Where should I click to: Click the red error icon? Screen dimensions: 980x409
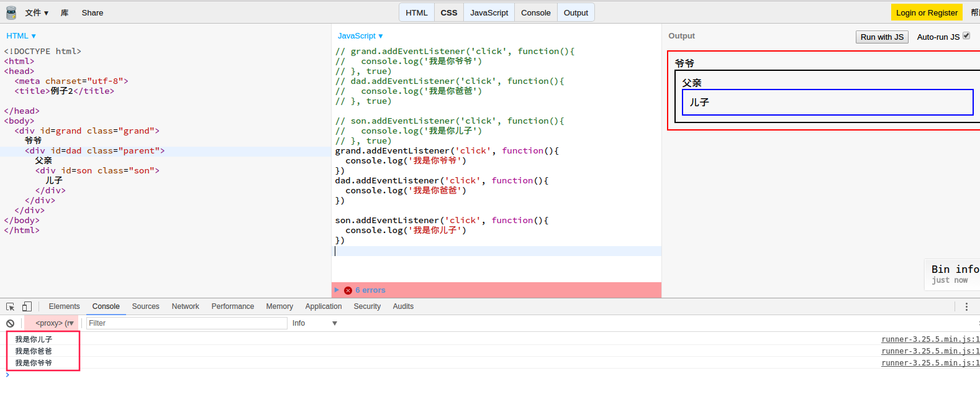pos(348,290)
